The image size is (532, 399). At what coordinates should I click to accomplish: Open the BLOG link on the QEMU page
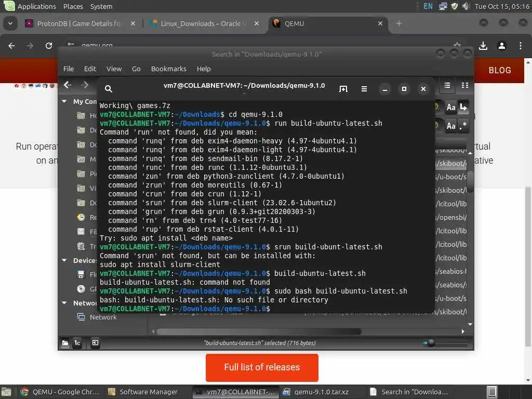[499, 70]
